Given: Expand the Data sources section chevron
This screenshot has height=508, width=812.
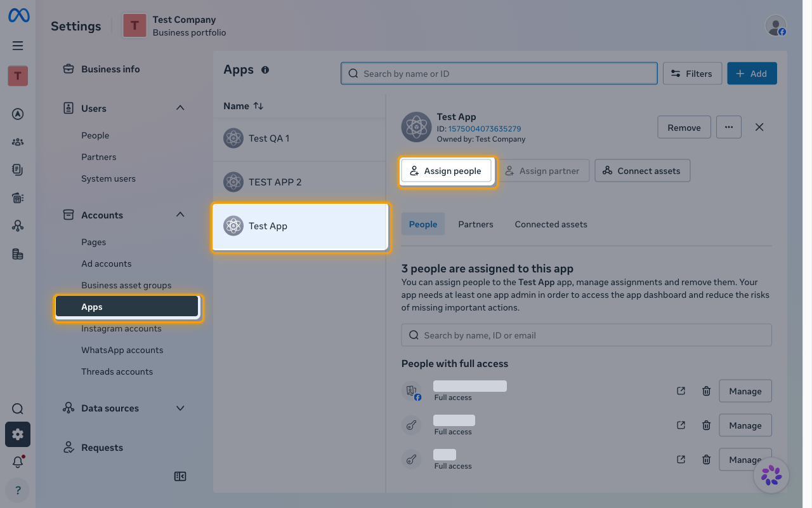Looking at the screenshot, I should (x=180, y=408).
